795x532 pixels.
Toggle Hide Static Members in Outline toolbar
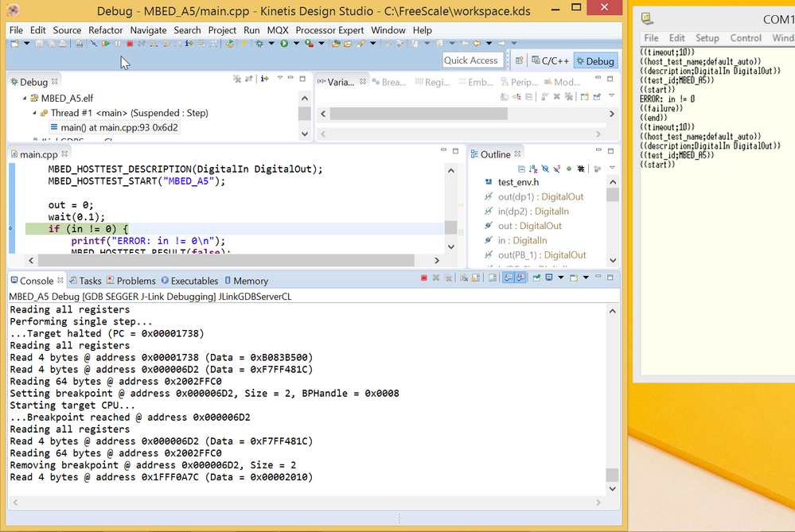click(x=556, y=169)
